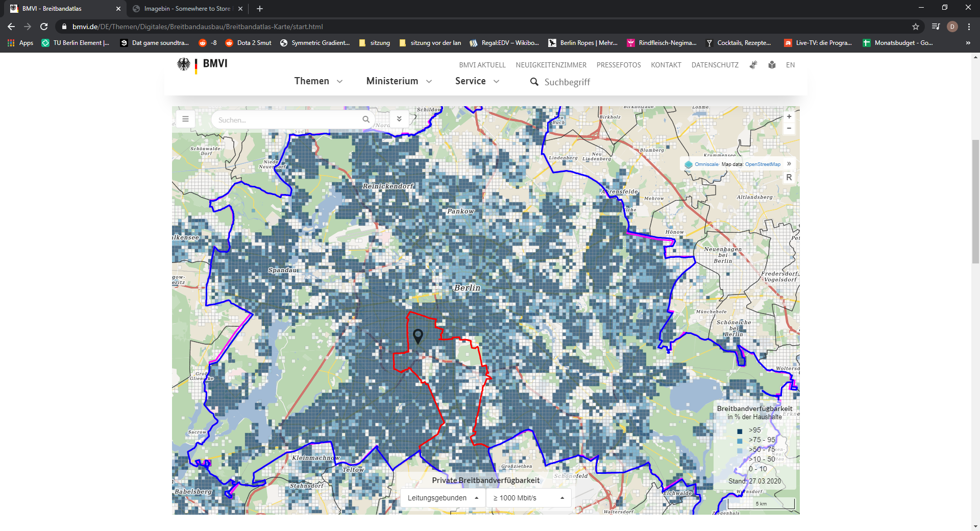This screenshot has height=531, width=980.
Task: Open the easy-language reading icon link
Action: (772, 65)
